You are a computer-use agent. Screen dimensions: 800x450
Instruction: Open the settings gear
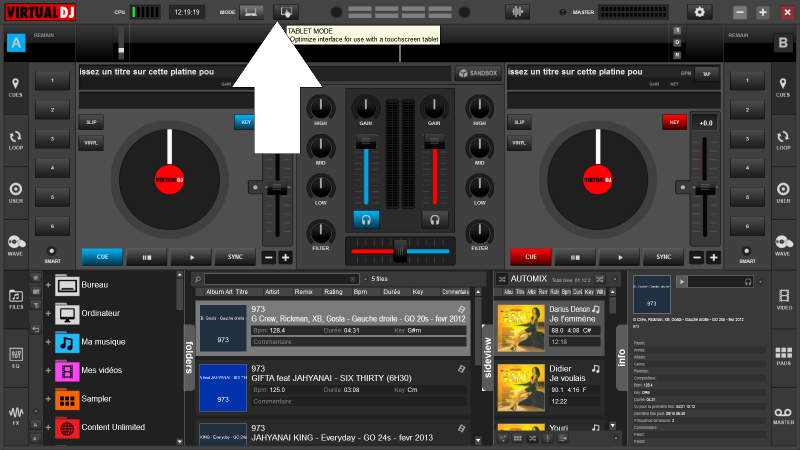click(699, 12)
